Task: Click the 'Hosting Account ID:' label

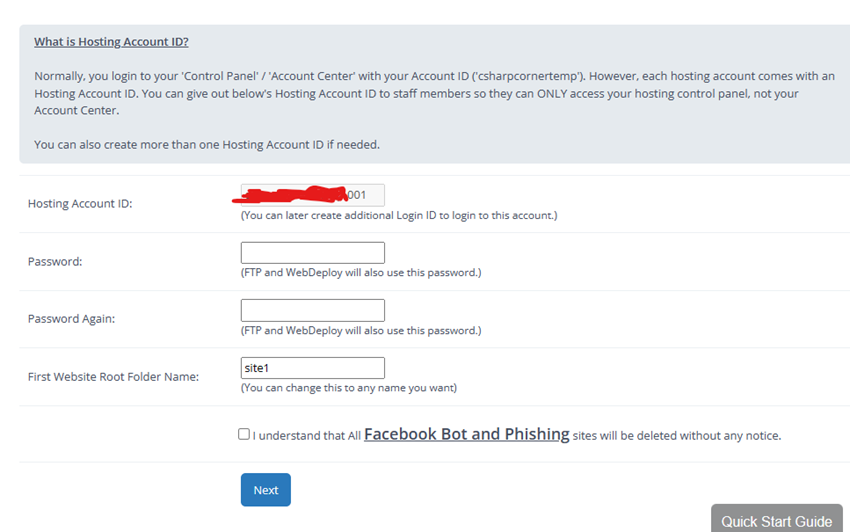Action: point(80,204)
